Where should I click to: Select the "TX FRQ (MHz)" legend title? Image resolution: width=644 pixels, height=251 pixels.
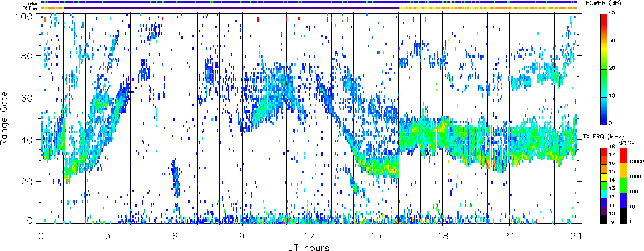pos(603,137)
